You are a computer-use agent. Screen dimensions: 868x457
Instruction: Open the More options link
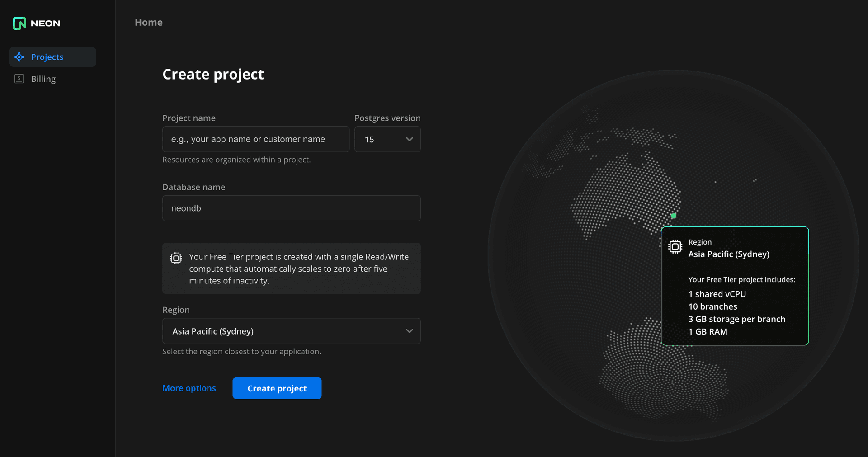[x=189, y=388]
